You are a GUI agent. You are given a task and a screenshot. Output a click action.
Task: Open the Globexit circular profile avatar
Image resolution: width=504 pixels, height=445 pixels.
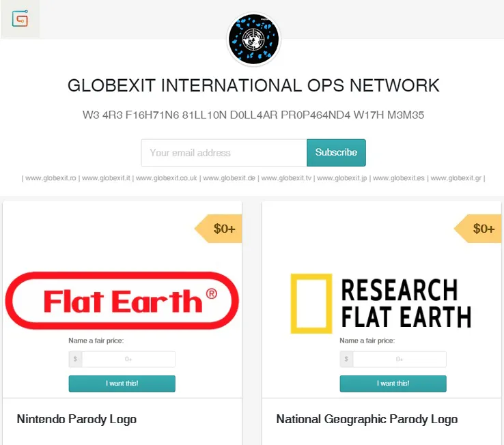pyautogui.click(x=253, y=39)
